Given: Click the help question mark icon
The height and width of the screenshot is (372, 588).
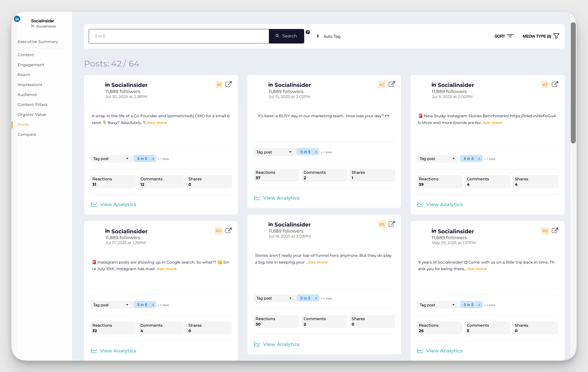Looking at the screenshot, I should [x=308, y=32].
